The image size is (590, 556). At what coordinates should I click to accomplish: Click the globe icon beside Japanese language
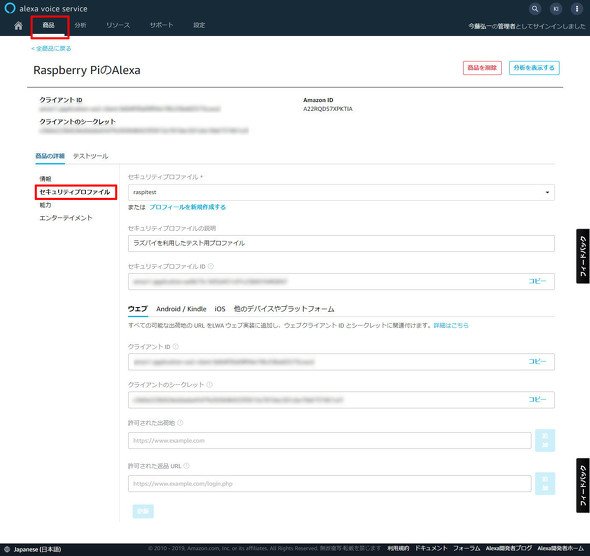(x=7, y=549)
